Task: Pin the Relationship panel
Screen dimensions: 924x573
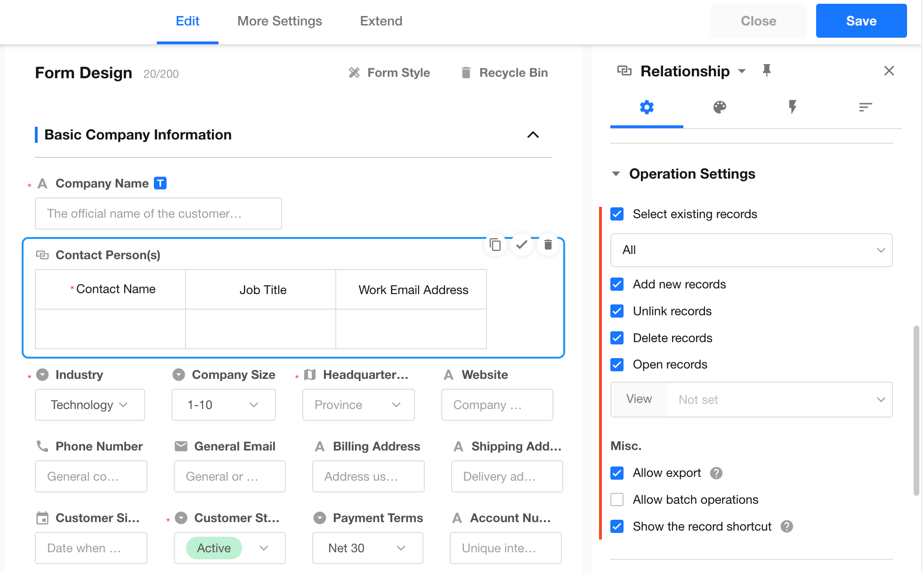Action: (767, 71)
